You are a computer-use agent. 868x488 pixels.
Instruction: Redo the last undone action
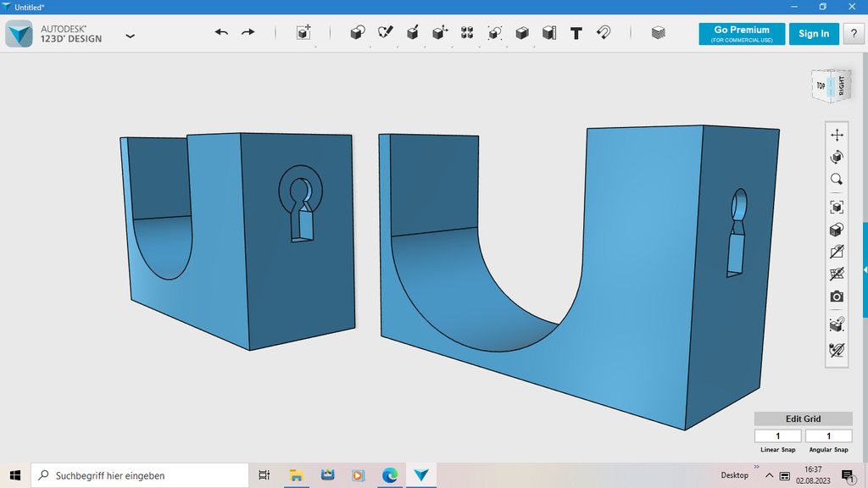click(x=248, y=33)
